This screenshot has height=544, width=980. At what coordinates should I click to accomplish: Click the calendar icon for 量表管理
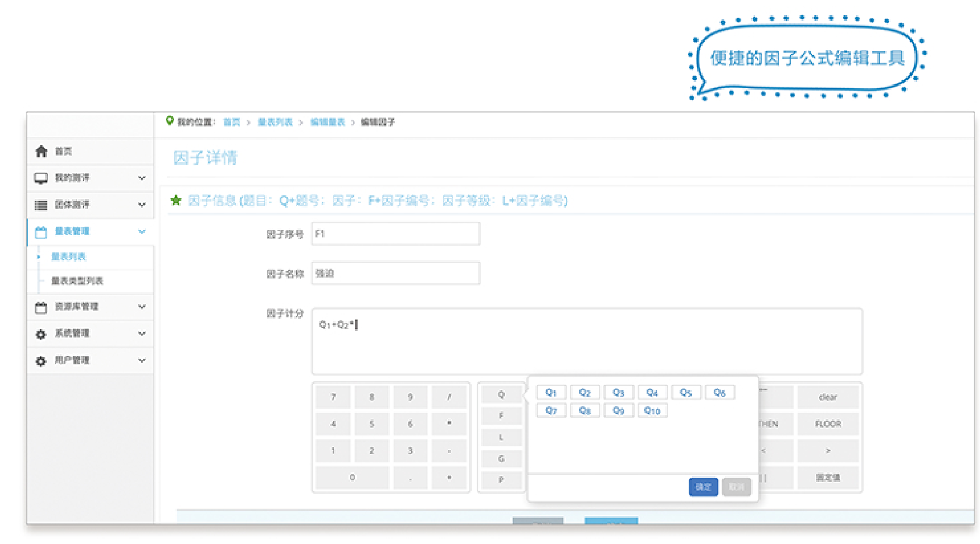pyautogui.click(x=41, y=232)
